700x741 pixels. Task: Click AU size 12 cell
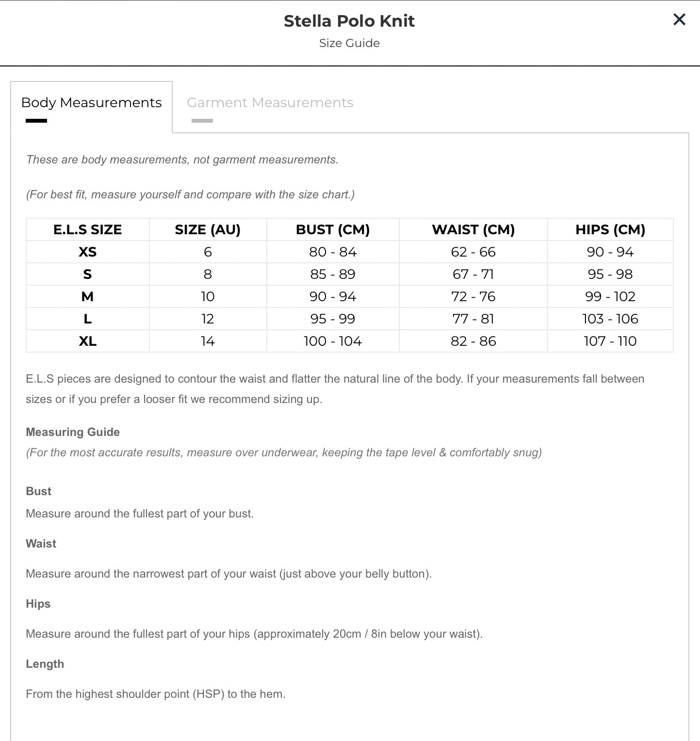tap(208, 319)
